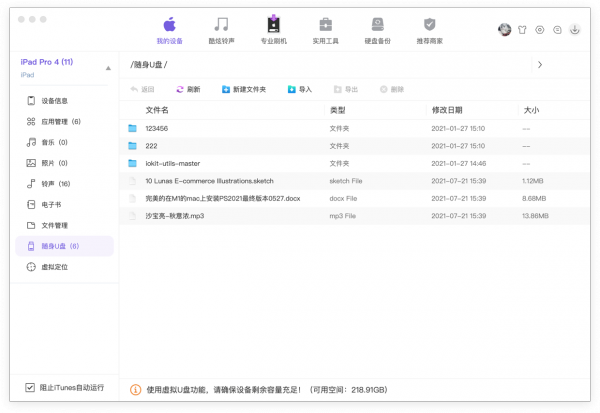
Task: Select the 10 Lunas E-commerce Illustrations.sketch file
Action: [x=354, y=181]
